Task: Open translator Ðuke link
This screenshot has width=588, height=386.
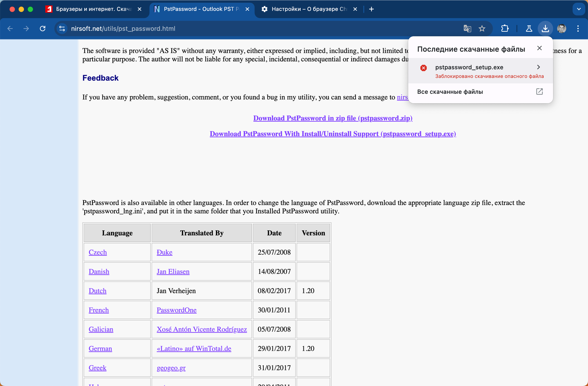Action: (165, 252)
